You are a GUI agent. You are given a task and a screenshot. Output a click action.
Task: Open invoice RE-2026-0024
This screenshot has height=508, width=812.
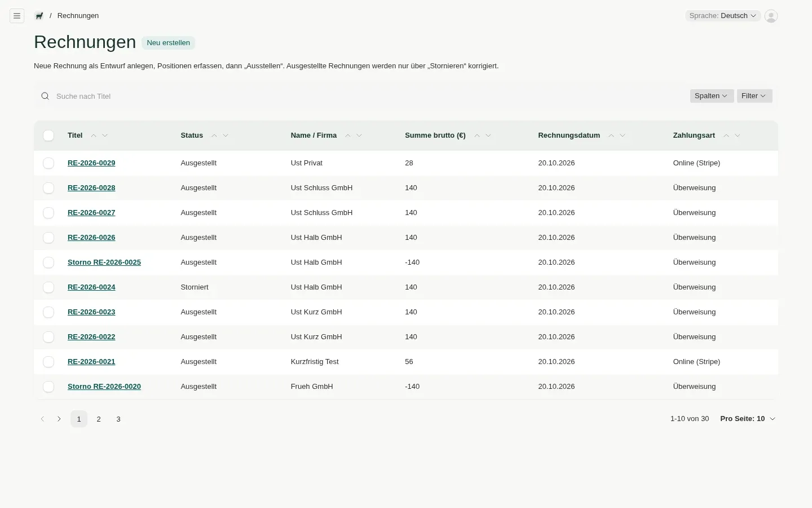[x=91, y=287]
